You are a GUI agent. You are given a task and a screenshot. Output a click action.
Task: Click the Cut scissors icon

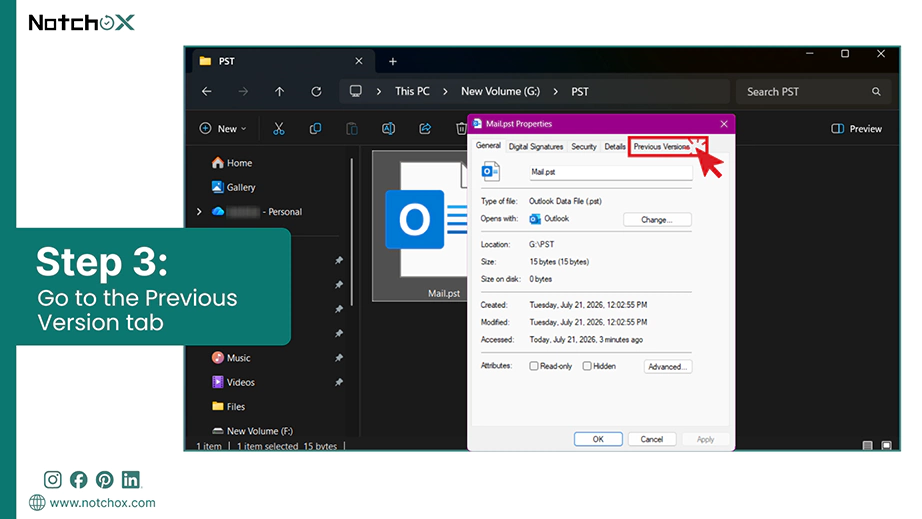point(279,129)
